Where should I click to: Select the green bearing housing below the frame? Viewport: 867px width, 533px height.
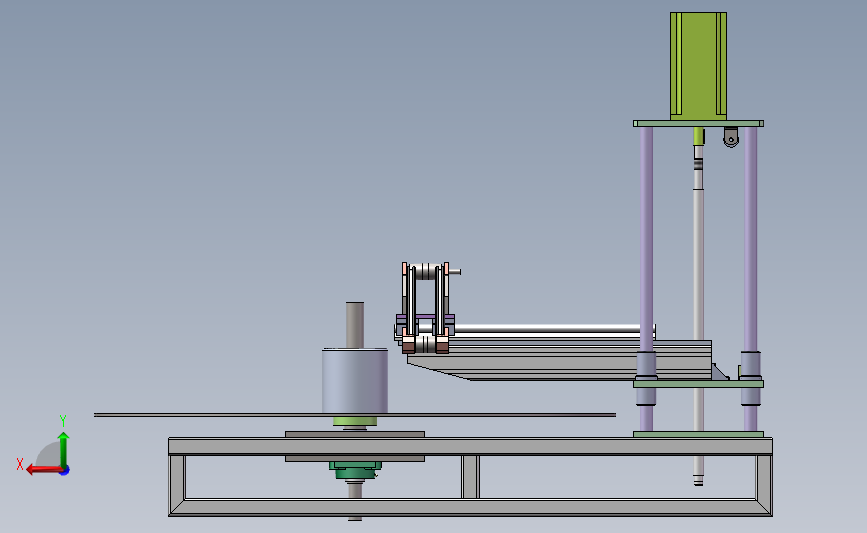(x=355, y=470)
